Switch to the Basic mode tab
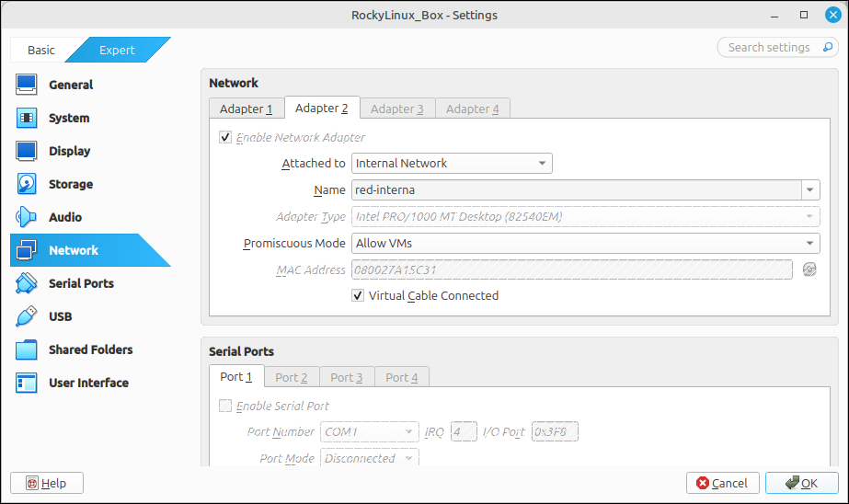The width and height of the screenshot is (849, 504). pos(41,50)
